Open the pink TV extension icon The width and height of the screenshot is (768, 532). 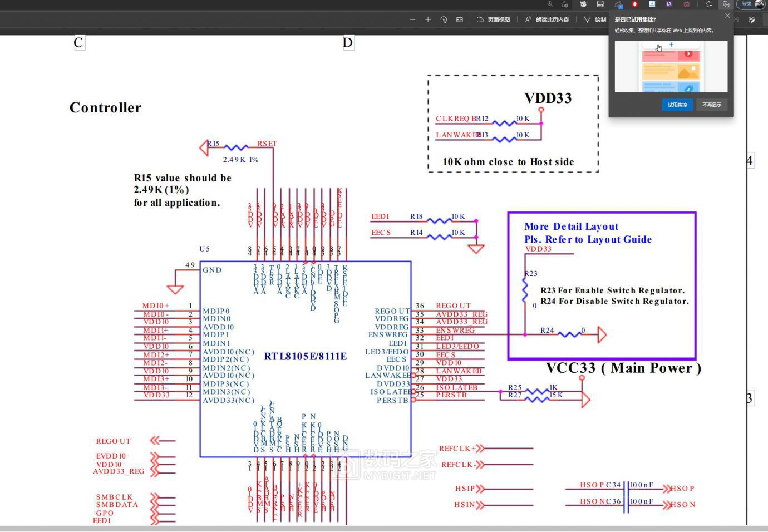click(687, 4)
